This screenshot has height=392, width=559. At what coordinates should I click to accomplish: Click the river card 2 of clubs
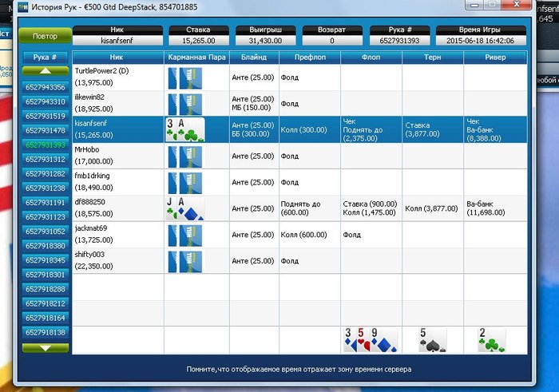(x=492, y=340)
